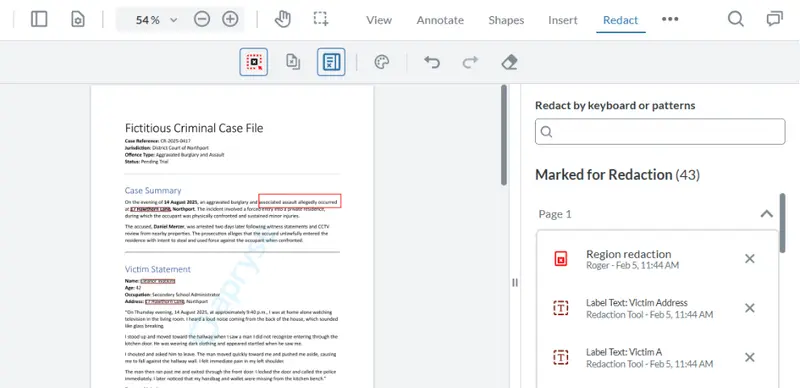Screen dimensions: 800x388
Task: Switch to the View tab
Action: click(379, 20)
